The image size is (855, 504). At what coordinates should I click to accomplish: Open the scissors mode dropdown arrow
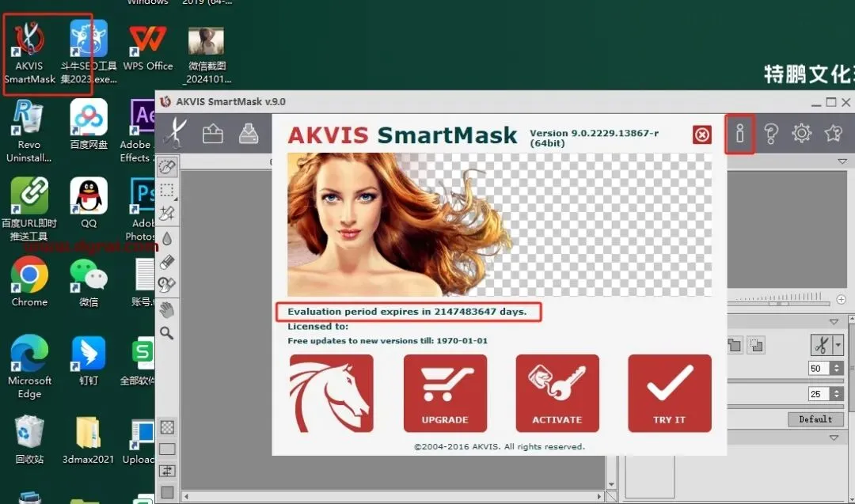[838, 345]
